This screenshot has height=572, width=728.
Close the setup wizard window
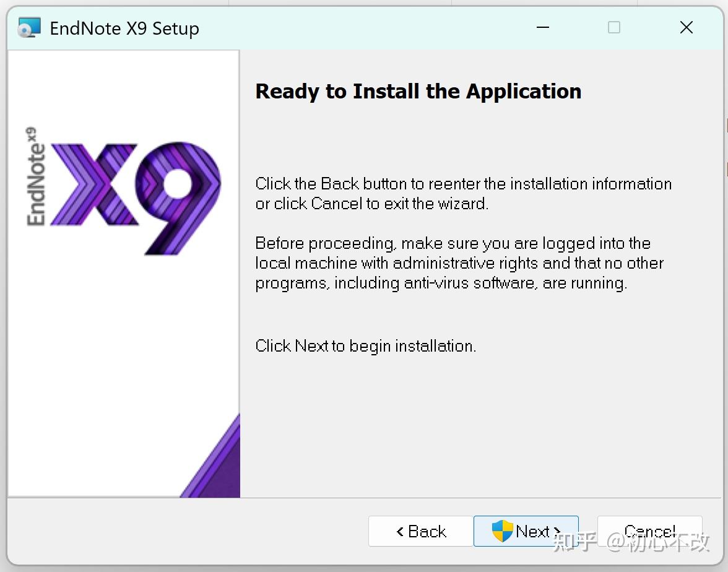(x=687, y=27)
